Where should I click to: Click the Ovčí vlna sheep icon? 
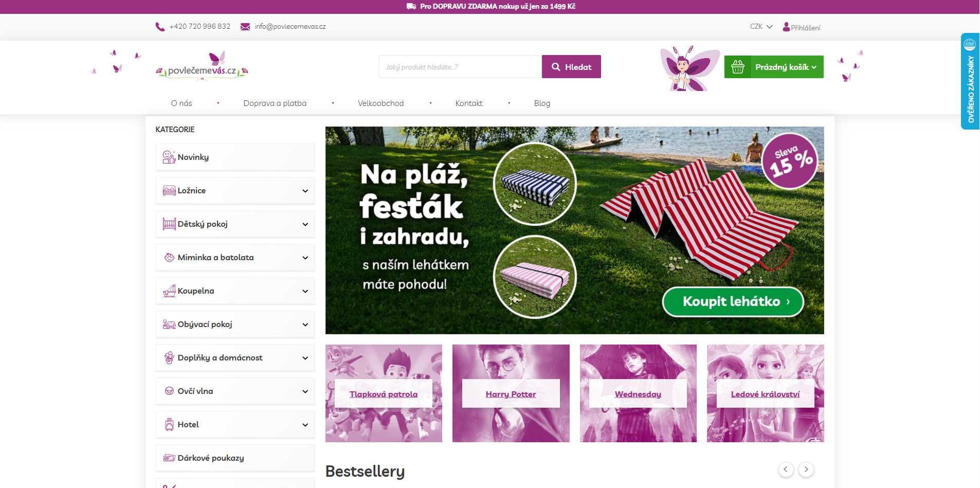(169, 391)
